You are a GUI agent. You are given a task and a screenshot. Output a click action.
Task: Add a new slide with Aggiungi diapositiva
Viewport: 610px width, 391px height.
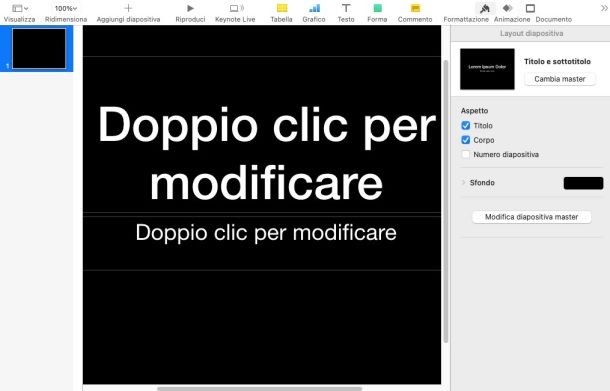pos(128,8)
